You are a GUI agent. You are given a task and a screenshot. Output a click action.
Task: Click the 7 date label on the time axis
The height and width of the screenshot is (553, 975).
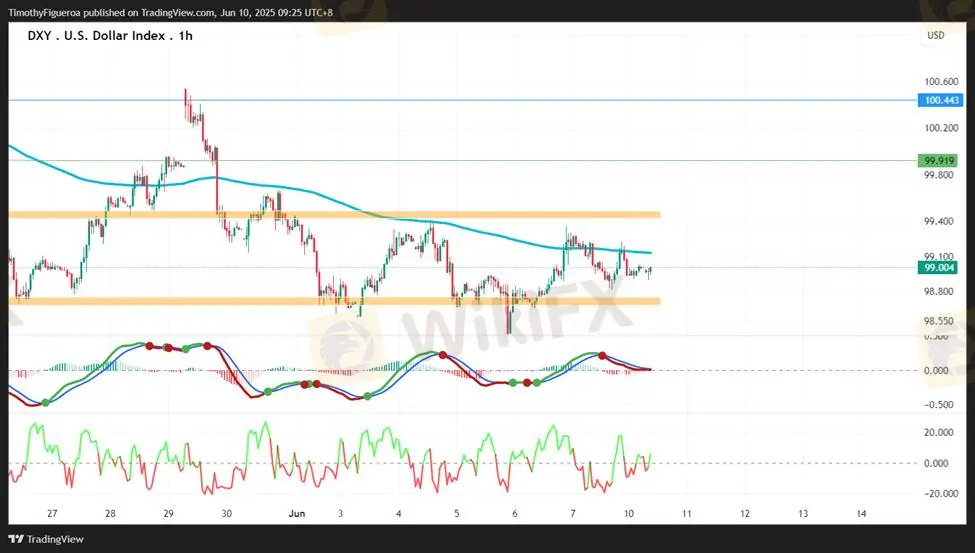point(573,514)
